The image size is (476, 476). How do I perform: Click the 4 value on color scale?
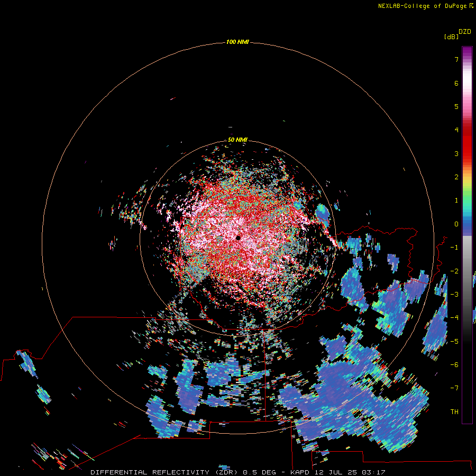pyautogui.click(x=456, y=130)
